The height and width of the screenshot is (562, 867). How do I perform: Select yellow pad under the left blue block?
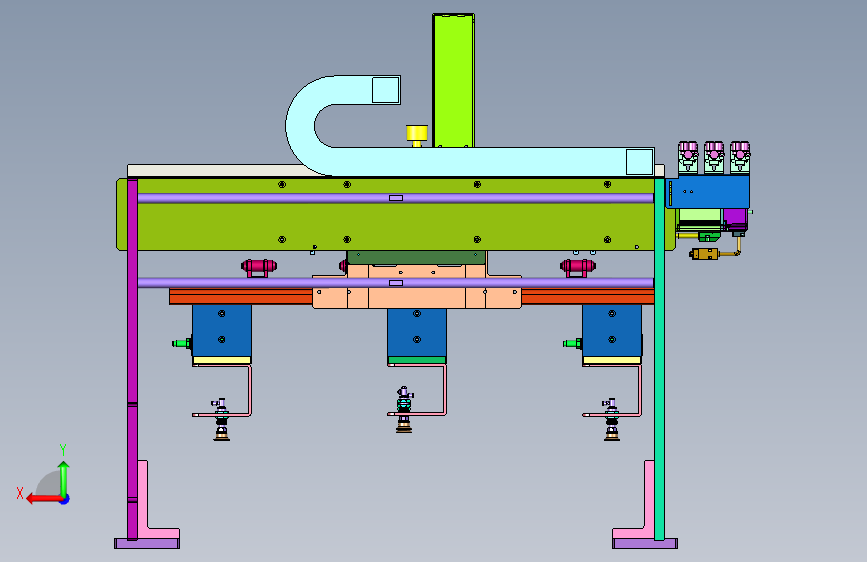point(222,360)
